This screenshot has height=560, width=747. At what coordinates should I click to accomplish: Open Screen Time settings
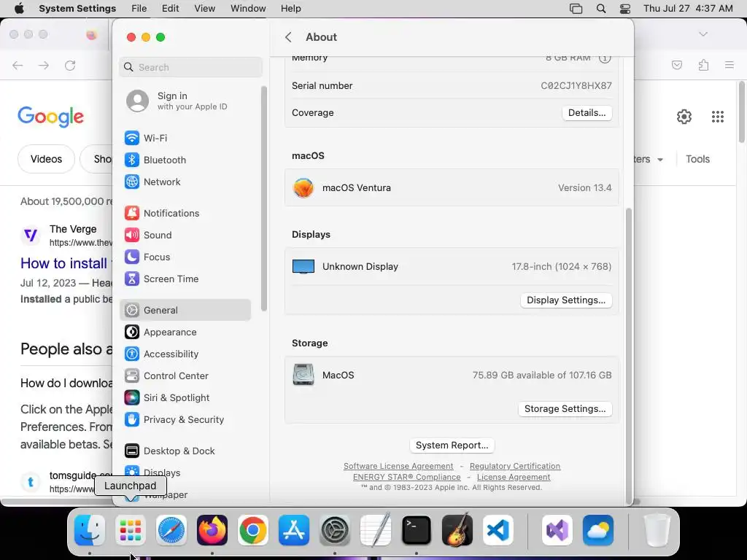185,279
